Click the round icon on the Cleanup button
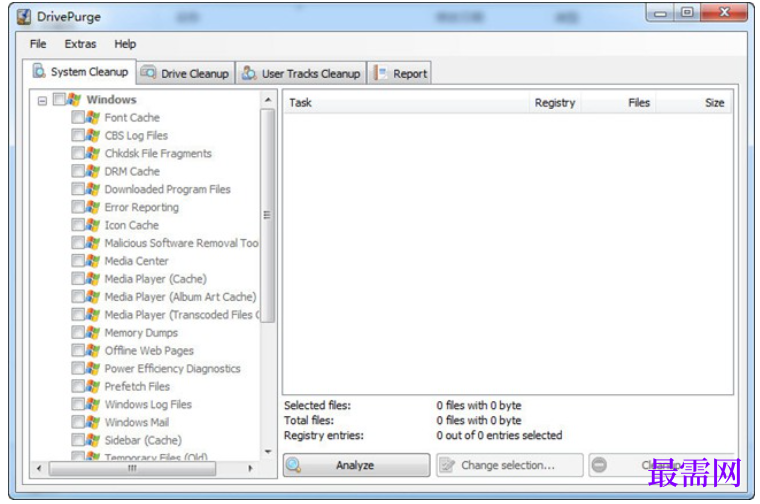The image size is (760, 504). (599, 465)
